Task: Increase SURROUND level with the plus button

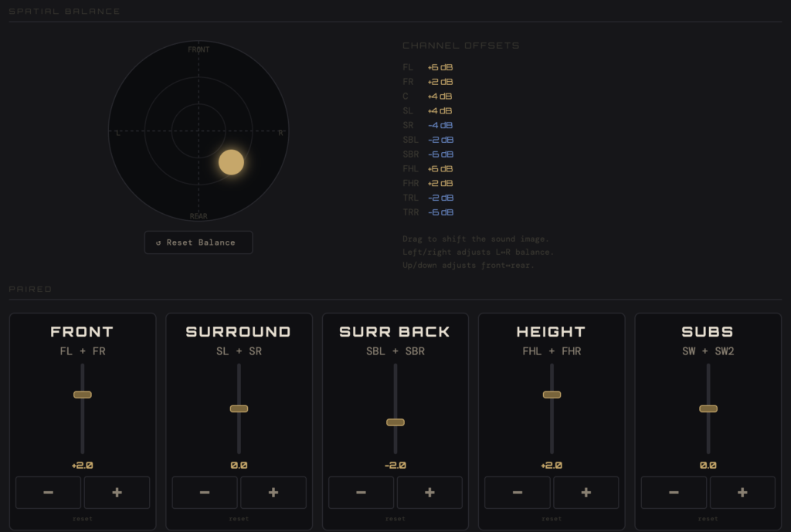Action: pos(273,493)
